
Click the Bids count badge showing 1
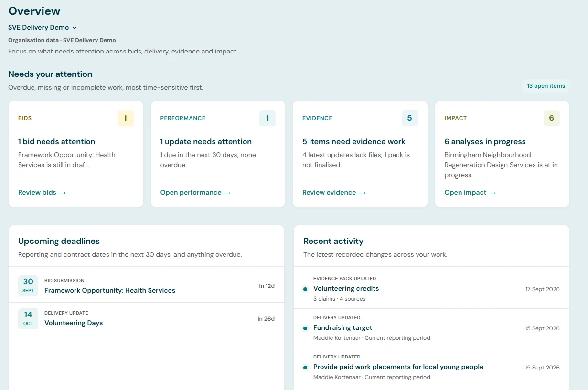pyautogui.click(x=126, y=118)
